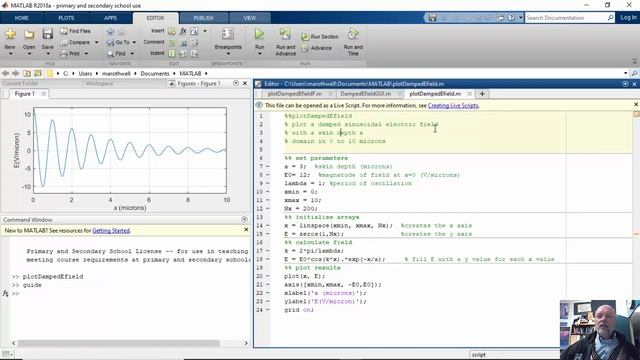Image resolution: width=640 pixels, height=360 pixels.
Task: Click the Open folder icon
Action: click(x=29, y=35)
